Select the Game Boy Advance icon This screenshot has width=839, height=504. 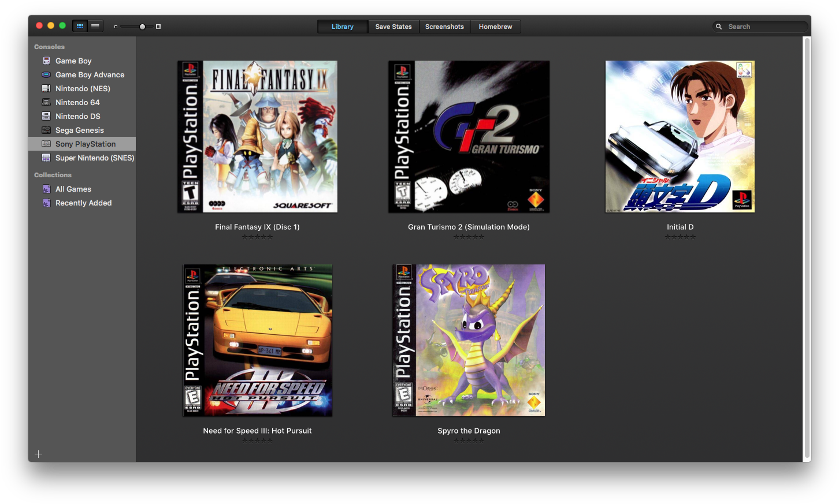46,74
